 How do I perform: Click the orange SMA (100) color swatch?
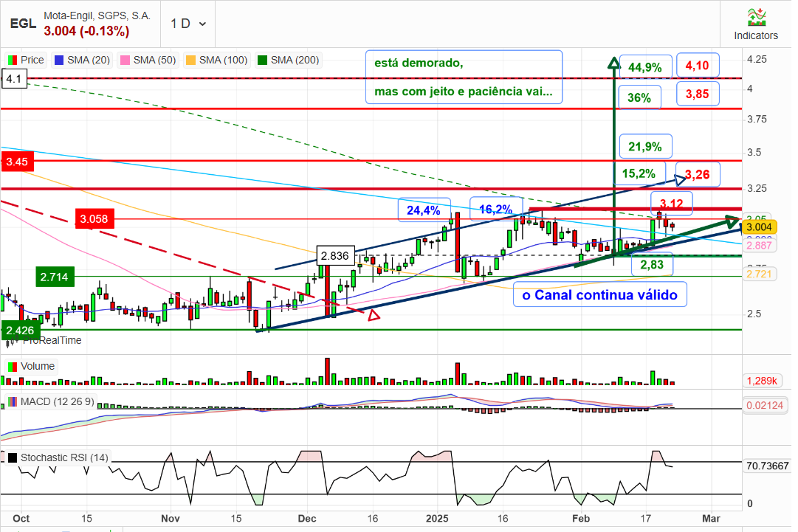(191, 60)
